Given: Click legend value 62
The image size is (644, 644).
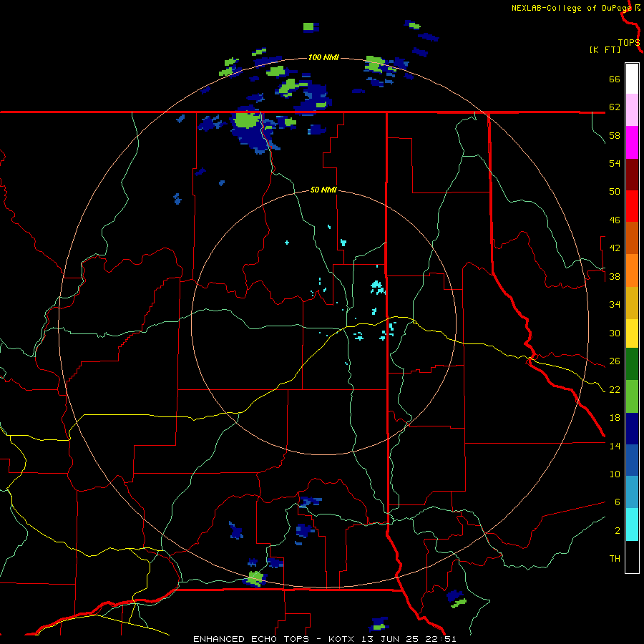Looking at the screenshot, I should 615,107.
